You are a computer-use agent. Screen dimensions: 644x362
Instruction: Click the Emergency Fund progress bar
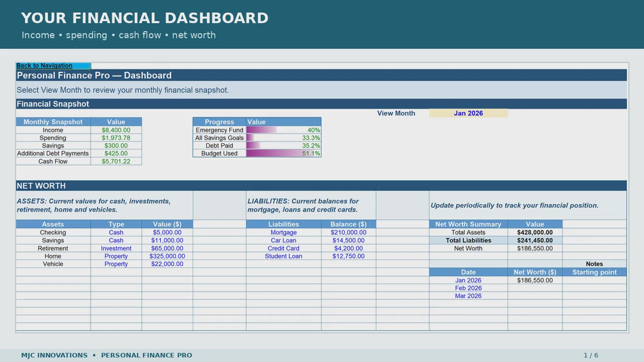[x=283, y=130]
